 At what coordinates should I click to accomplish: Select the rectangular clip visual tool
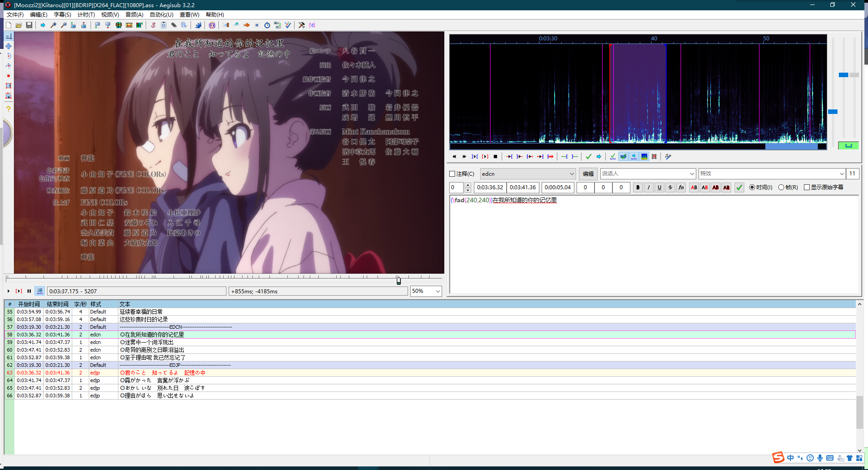[x=9, y=85]
